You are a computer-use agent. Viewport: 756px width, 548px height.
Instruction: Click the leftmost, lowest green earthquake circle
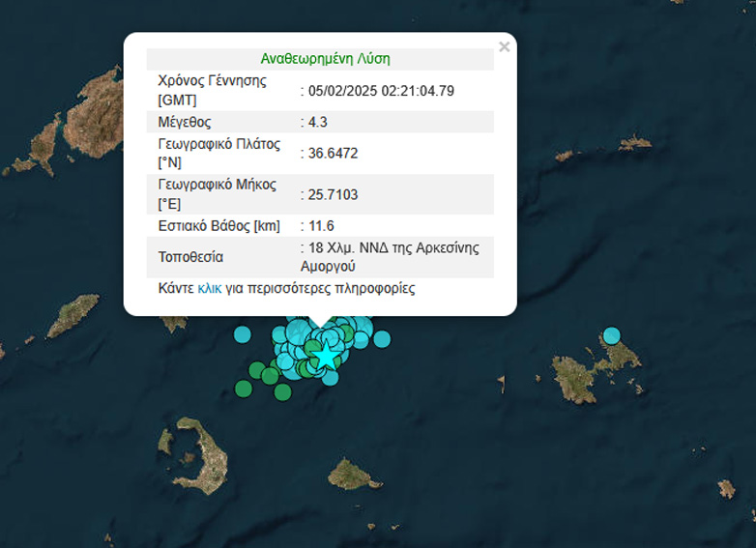tap(244, 389)
